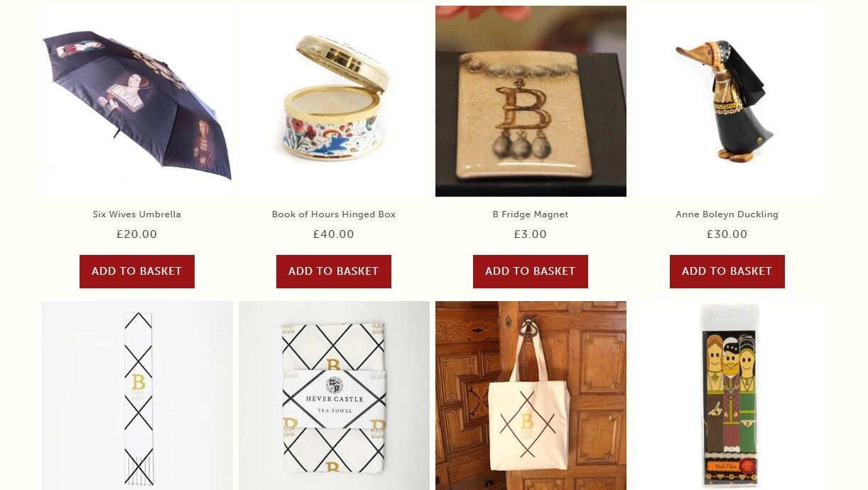Open the B Fridge Magnet title link
Image resolution: width=868 pixels, height=490 pixels.
(x=531, y=214)
